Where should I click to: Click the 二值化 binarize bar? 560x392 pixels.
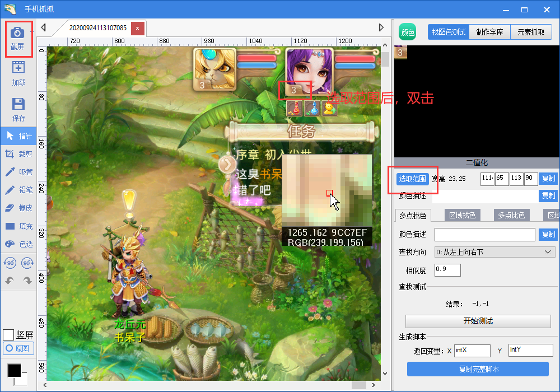tap(477, 162)
